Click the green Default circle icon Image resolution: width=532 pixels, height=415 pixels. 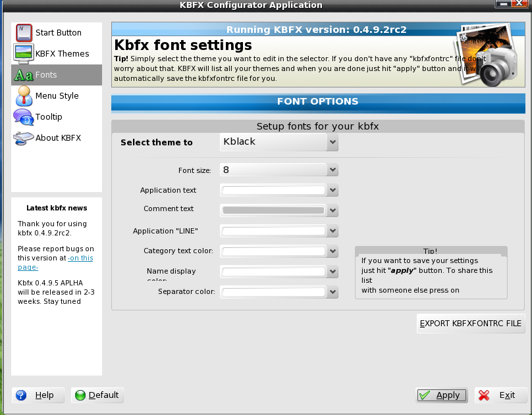click(80, 395)
